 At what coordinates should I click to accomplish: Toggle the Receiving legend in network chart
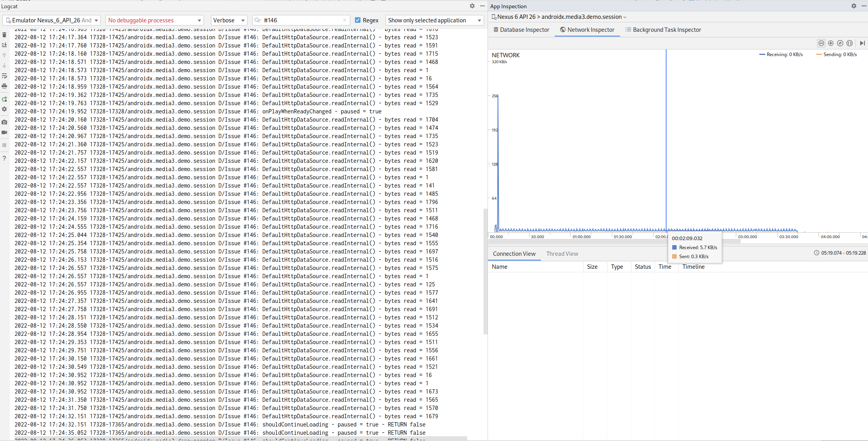click(781, 55)
